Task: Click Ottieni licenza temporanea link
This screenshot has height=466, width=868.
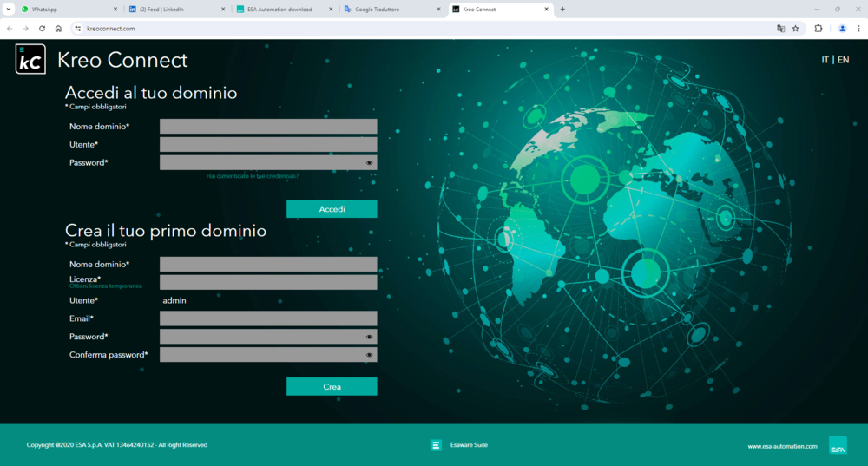Action: pyautogui.click(x=105, y=286)
